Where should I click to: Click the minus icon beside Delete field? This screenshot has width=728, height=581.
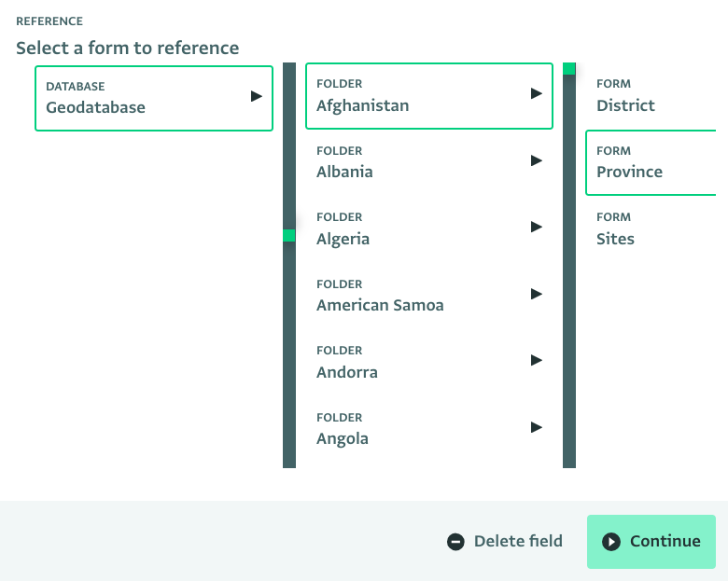click(455, 542)
